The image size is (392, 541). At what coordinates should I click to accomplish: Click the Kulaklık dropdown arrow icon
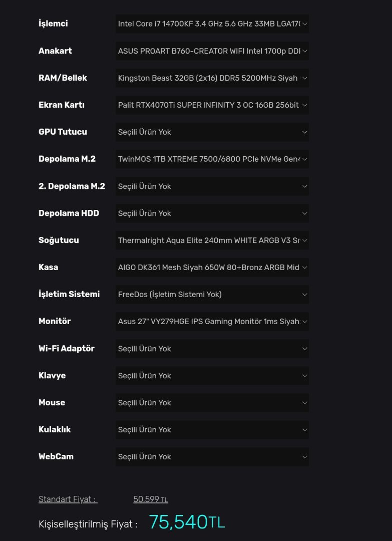[x=304, y=429]
